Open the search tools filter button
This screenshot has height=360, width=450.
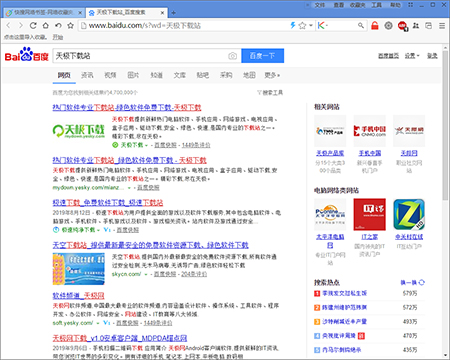(270, 92)
